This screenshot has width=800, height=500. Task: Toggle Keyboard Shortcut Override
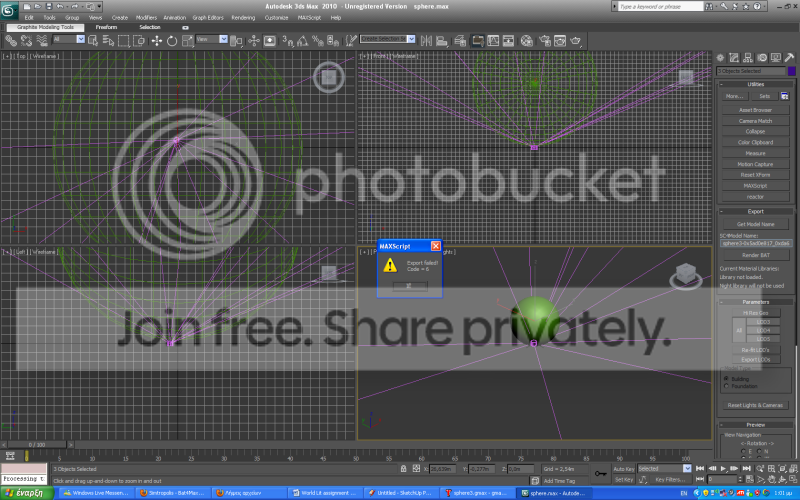[269, 40]
